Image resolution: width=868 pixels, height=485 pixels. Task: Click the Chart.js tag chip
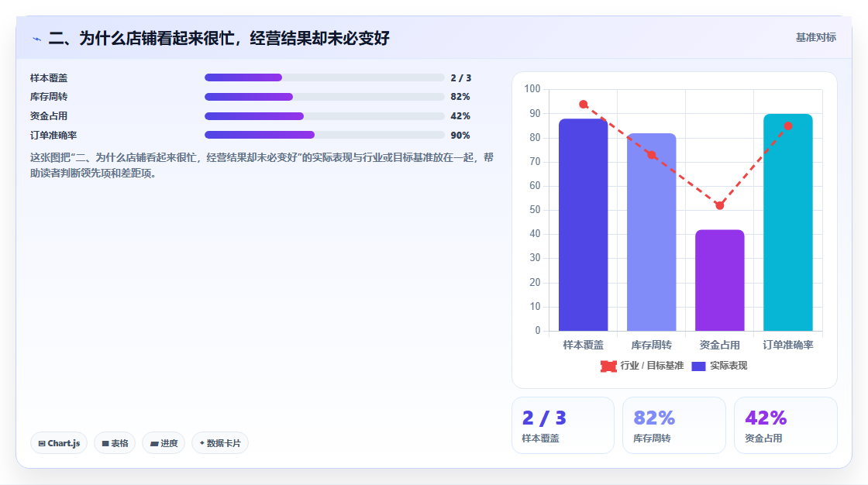point(59,443)
